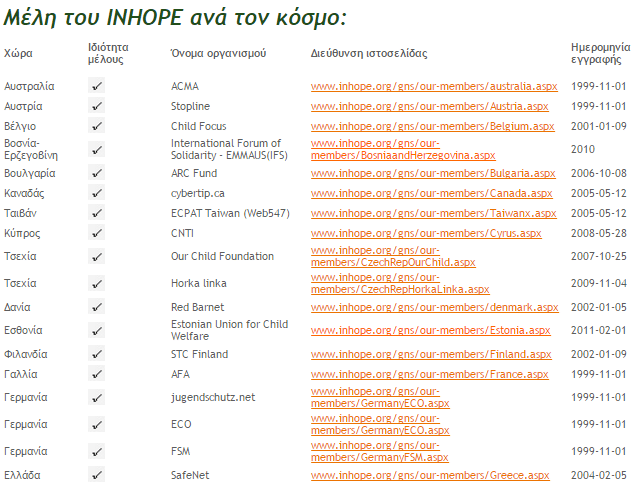Click the Διεύθυνση ιστοσελίδας column header
The width and height of the screenshot is (631, 483).
[369, 53]
